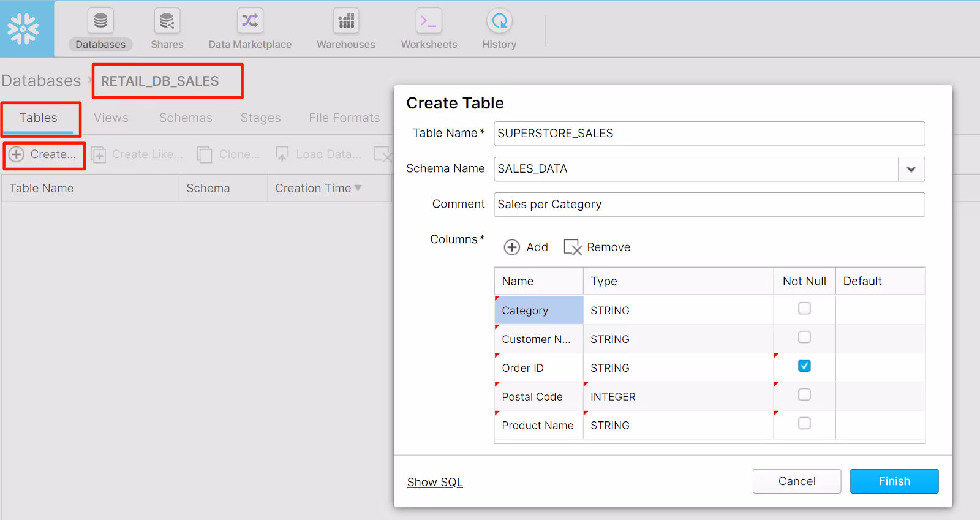The width and height of the screenshot is (980, 520).
Task: Click the Type column header in dialog
Action: click(x=678, y=281)
